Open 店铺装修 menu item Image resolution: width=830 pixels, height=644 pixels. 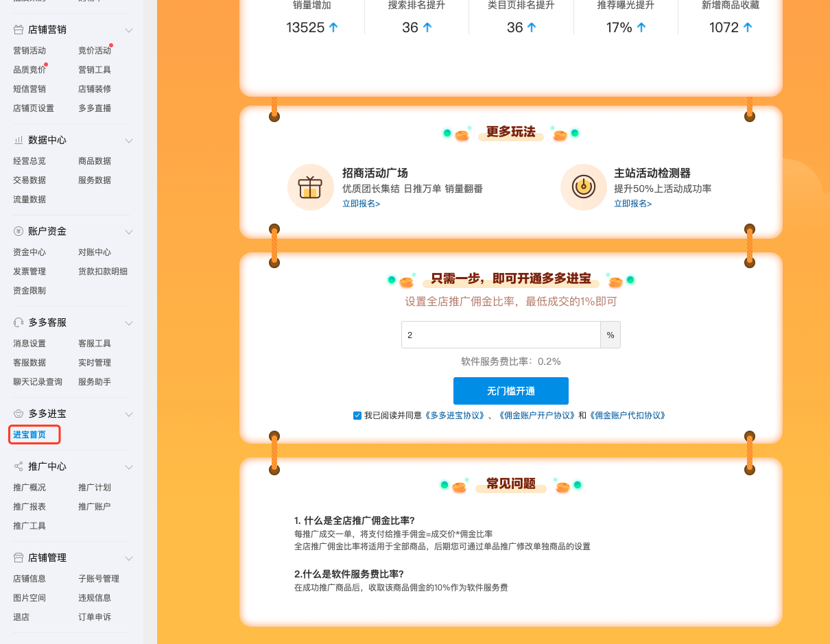click(95, 89)
